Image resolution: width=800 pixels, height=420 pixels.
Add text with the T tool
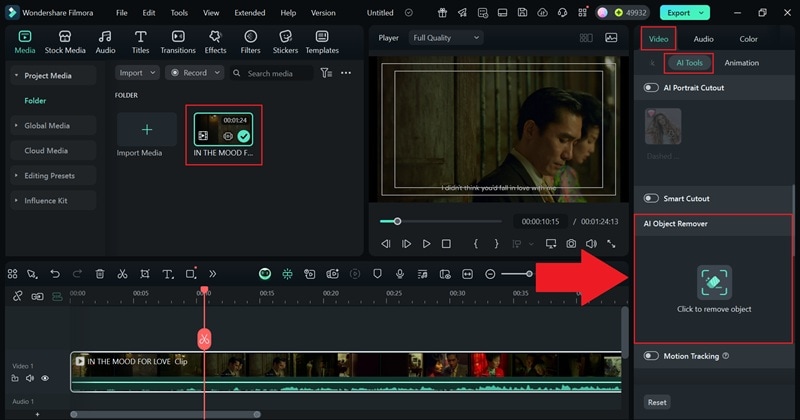coord(167,274)
